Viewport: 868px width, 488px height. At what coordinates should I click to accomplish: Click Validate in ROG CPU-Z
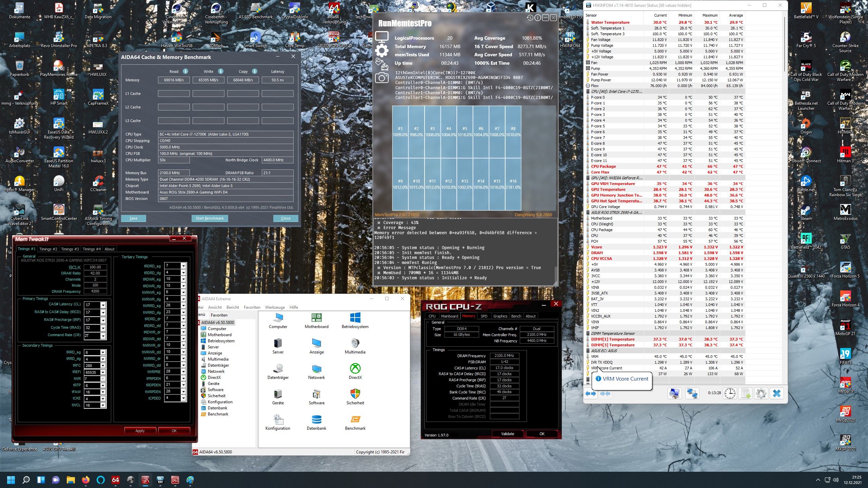tap(507, 434)
